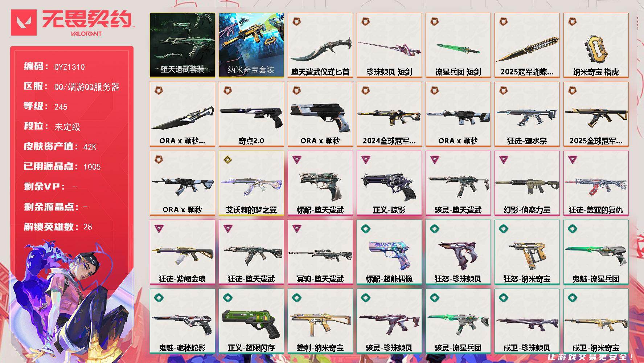The image size is (644, 363).
Task: Select the 堕天遗武仪式匕首 knife skin
Action: point(320,45)
